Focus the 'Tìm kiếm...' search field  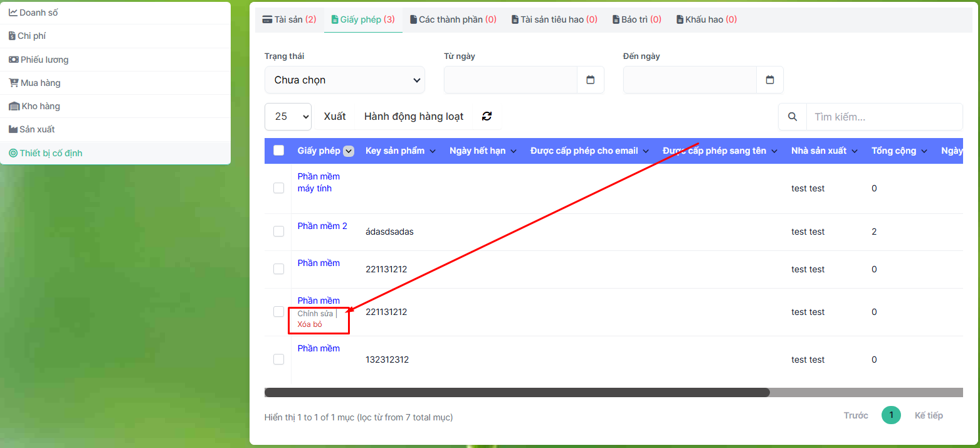pos(884,117)
